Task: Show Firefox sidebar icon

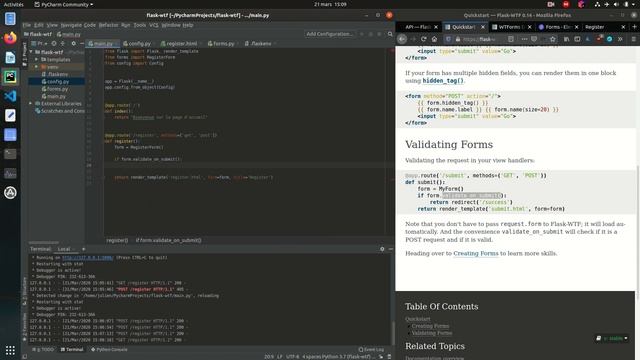Action: (x=577, y=39)
